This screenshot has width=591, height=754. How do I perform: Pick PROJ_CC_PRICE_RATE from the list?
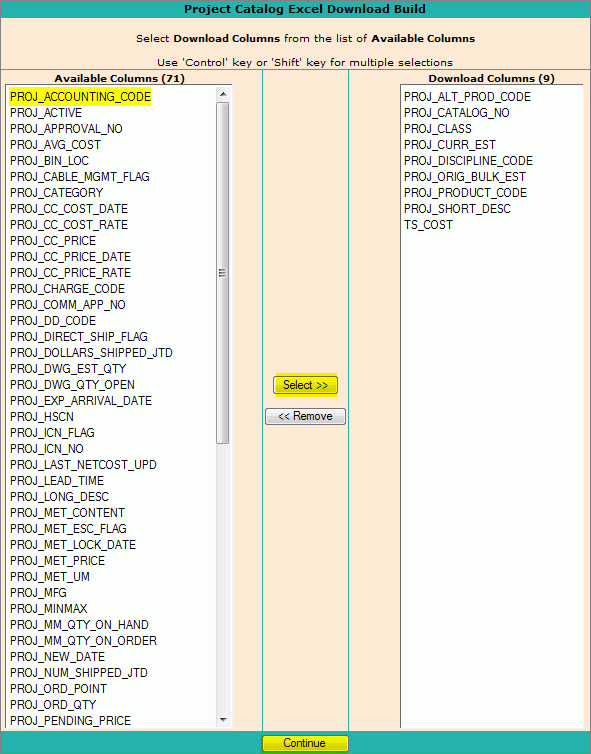pos(71,273)
